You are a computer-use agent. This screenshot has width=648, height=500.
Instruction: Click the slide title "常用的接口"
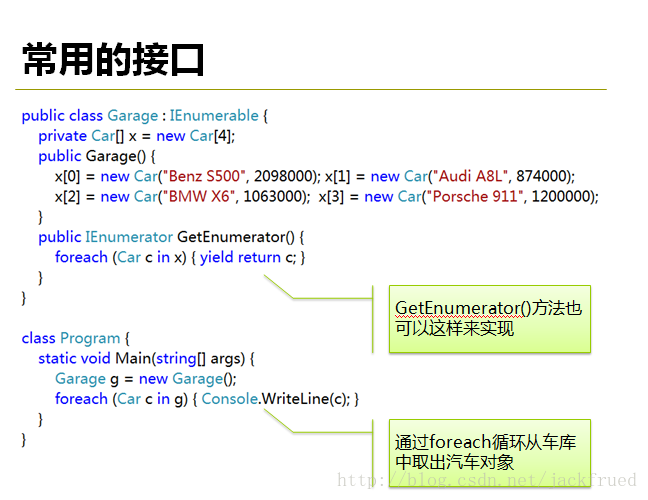point(113,60)
